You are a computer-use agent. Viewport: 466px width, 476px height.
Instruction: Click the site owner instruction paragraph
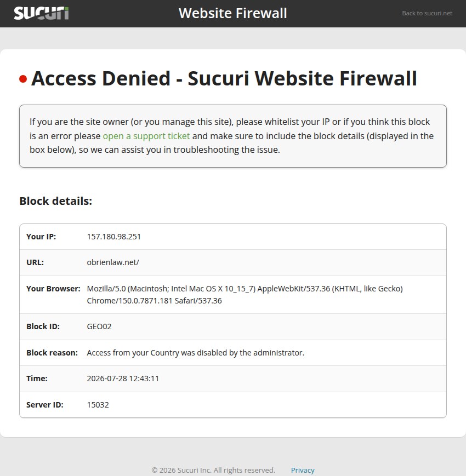(x=231, y=136)
